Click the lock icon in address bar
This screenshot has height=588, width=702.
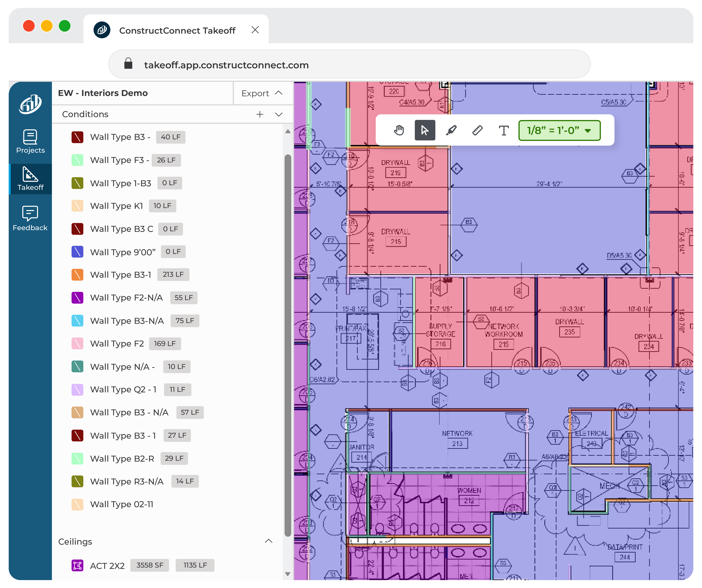click(128, 63)
